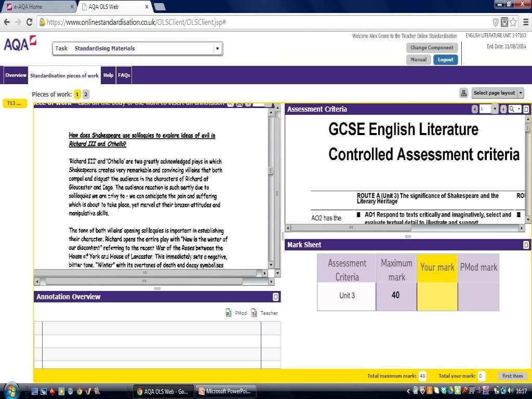Click the Show Desktop quick launch icon
532x399 pixels.
point(35,391)
